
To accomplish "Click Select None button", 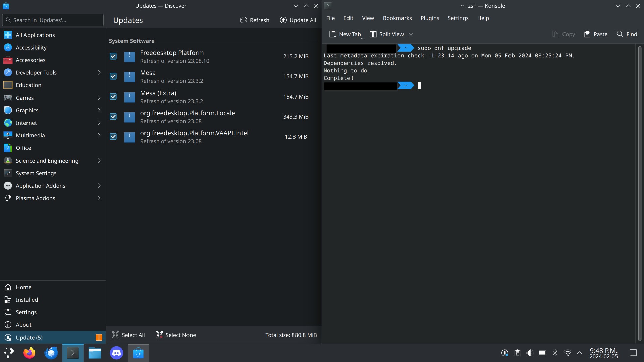I will 176,335.
